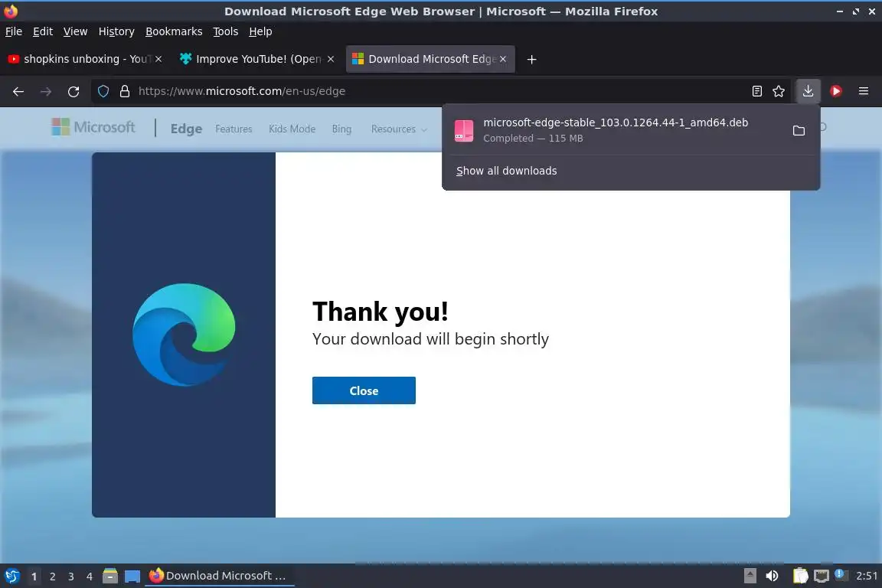Go back using the back arrow
Screen dimensions: 882x588
tap(18, 91)
